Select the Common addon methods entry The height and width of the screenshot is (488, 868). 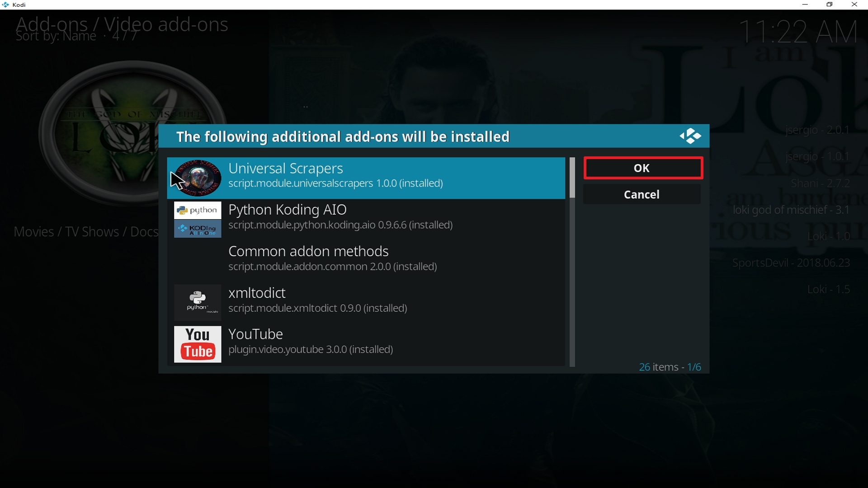[366, 261]
